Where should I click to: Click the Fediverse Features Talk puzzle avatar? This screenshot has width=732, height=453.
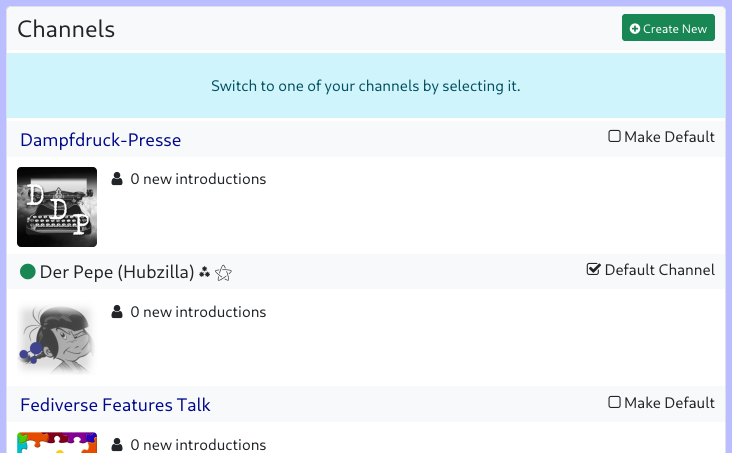(57, 443)
